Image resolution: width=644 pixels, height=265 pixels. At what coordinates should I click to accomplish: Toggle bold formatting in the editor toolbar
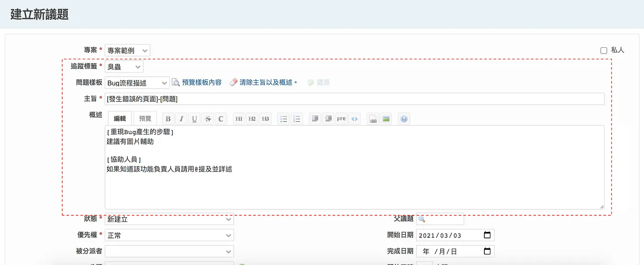point(168,118)
